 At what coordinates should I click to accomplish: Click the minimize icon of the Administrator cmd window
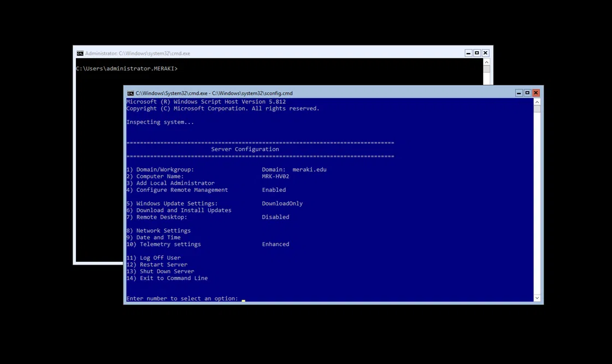tap(468, 52)
